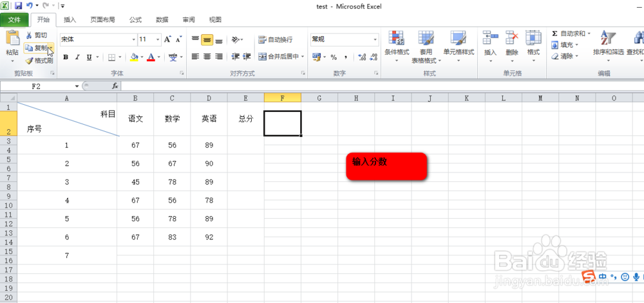The image size is (644, 303).
Task: Switch to the View (视图) tab
Action: pos(215,20)
